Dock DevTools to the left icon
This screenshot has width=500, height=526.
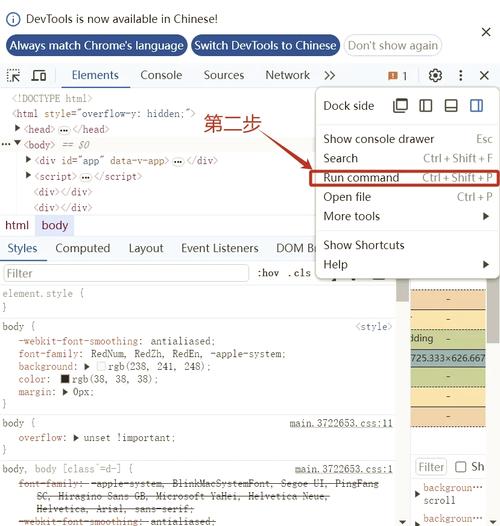426,106
